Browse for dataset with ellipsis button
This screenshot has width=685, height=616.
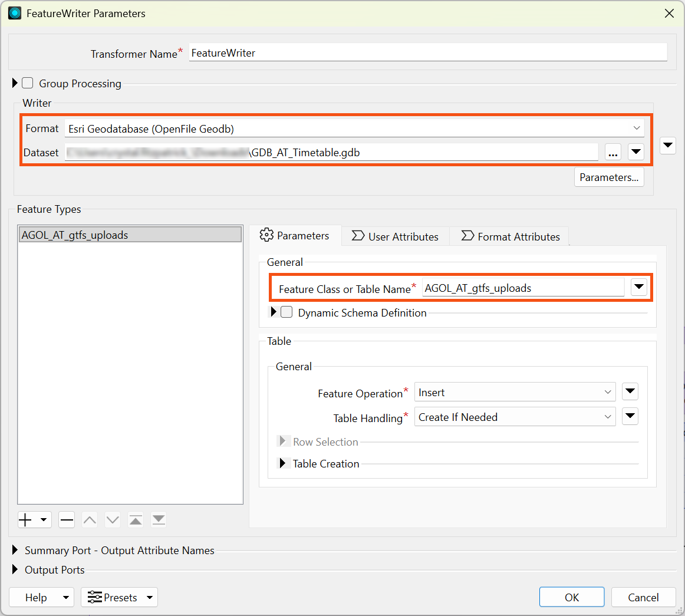613,153
